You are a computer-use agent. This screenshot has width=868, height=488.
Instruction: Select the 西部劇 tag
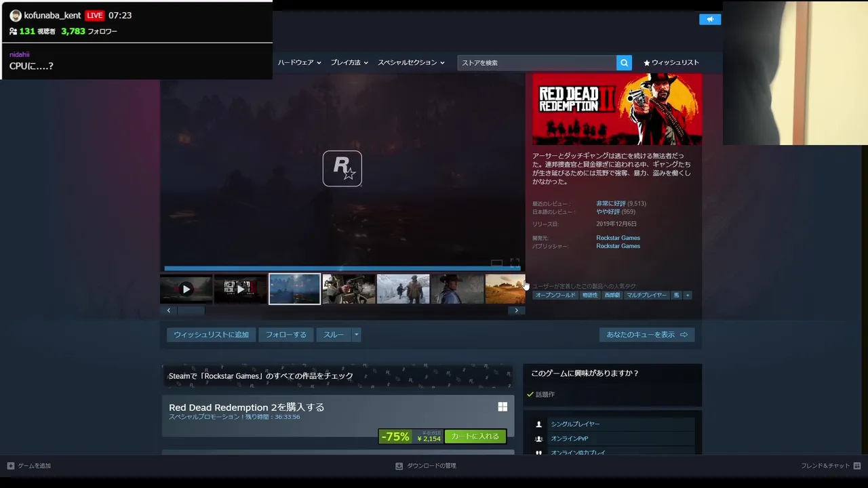click(x=612, y=296)
